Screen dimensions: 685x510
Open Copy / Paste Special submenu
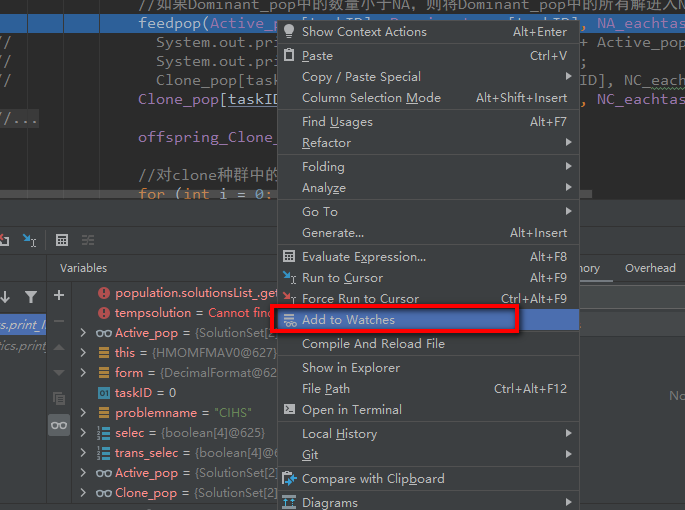(x=429, y=76)
